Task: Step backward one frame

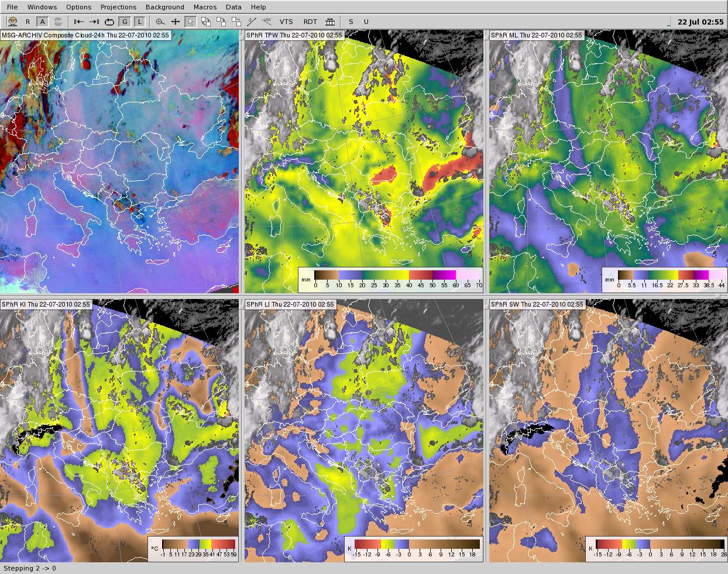Action: [78, 22]
